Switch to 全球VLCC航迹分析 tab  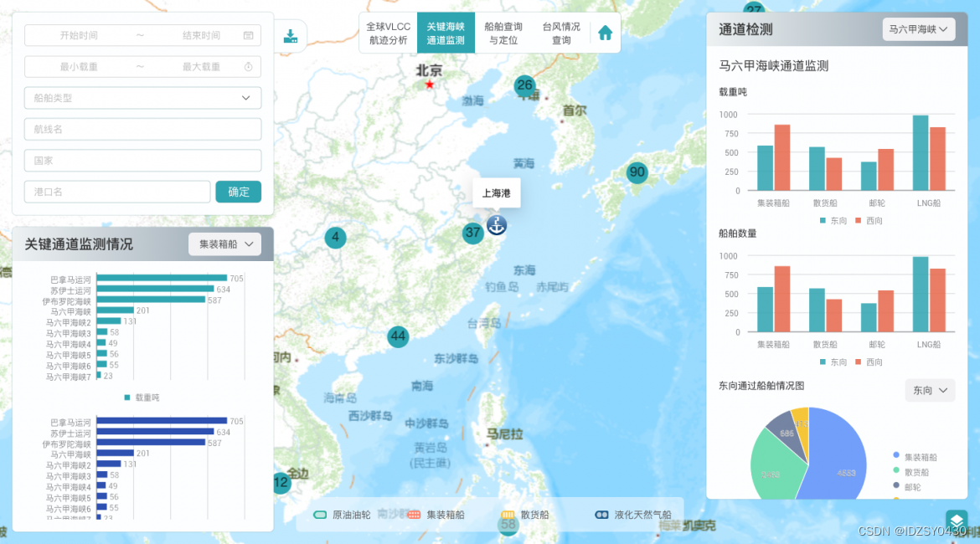pyautogui.click(x=388, y=33)
